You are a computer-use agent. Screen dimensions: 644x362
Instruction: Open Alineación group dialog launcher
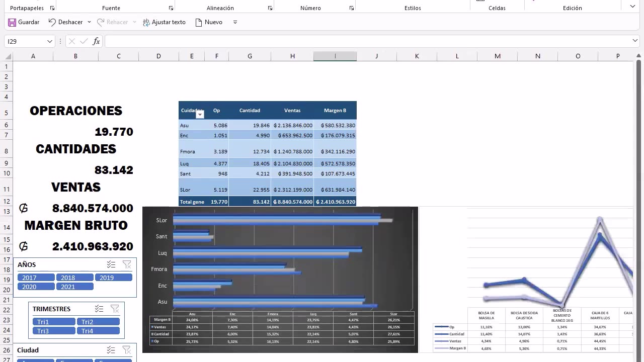pyautogui.click(x=270, y=8)
